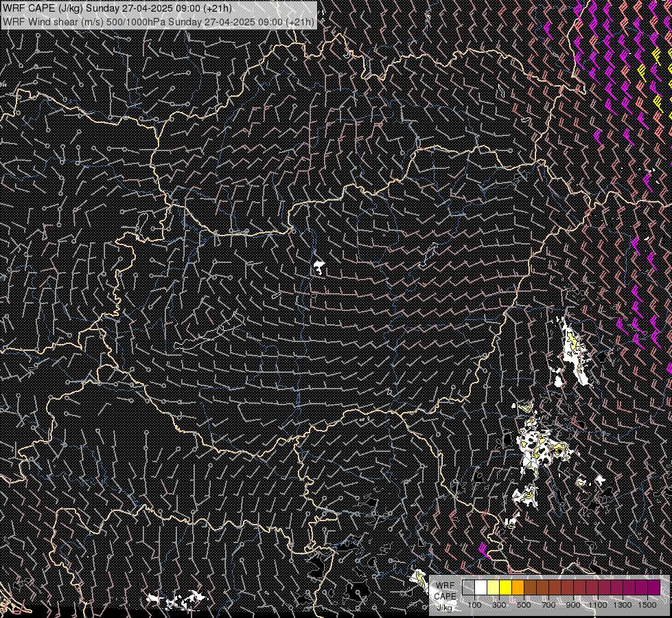Select the final purple legend swatch
This screenshot has width=672, height=618.
point(653,587)
